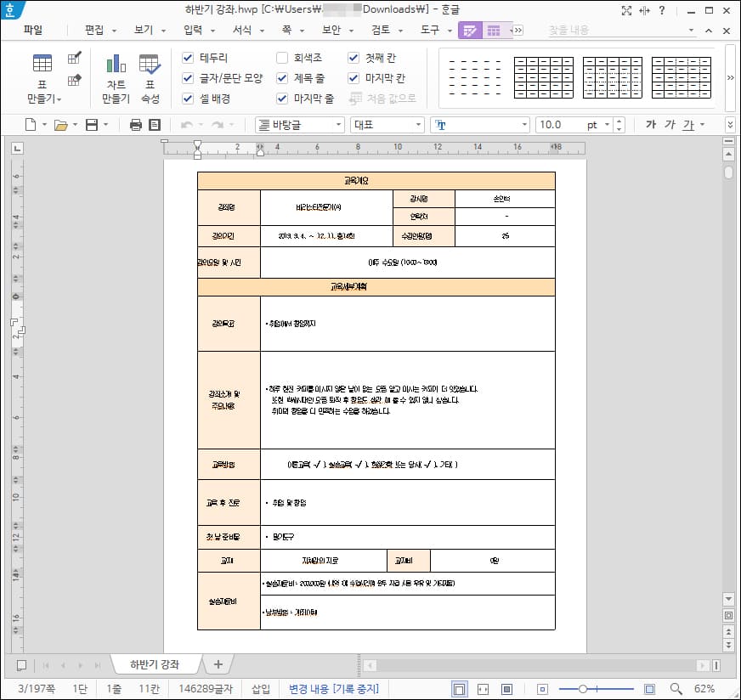This screenshot has height=700, width=741.
Task: Select the solid grid table style thumbnail
Action: [x=544, y=77]
